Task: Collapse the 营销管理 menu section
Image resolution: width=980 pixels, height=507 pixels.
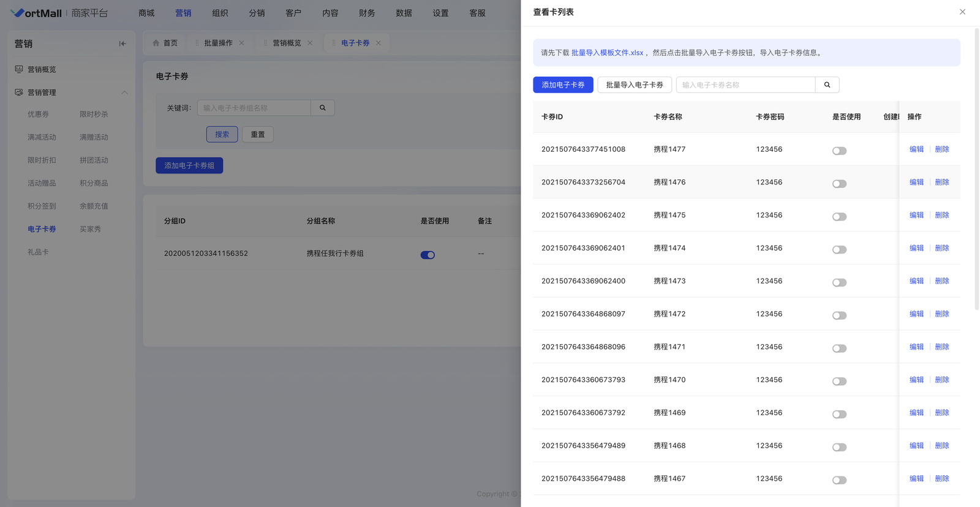Action: 124,92
